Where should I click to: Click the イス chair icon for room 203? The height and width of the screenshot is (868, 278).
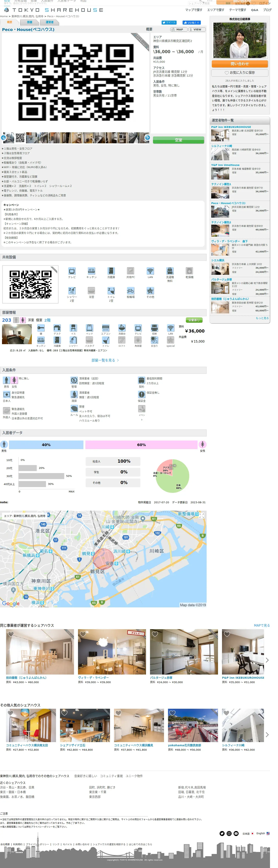coord(73,328)
